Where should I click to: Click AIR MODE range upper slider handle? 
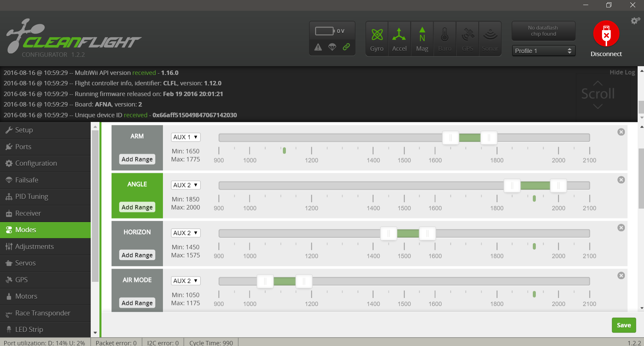[x=304, y=281]
